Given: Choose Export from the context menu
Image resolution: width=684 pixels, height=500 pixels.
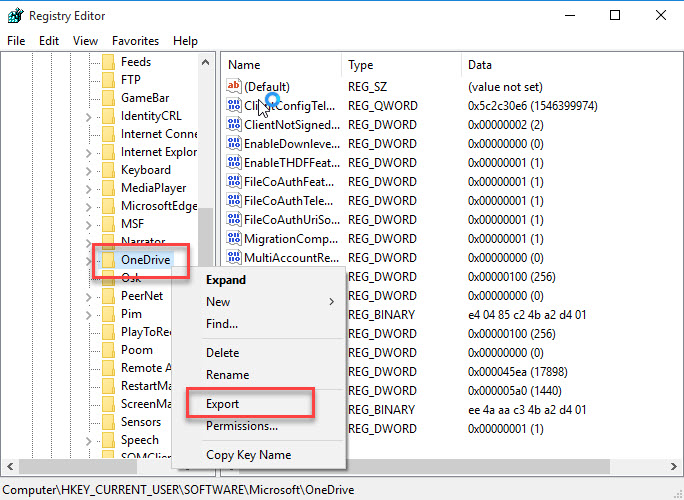Looking at the screenshot, I should coord(259,404).
